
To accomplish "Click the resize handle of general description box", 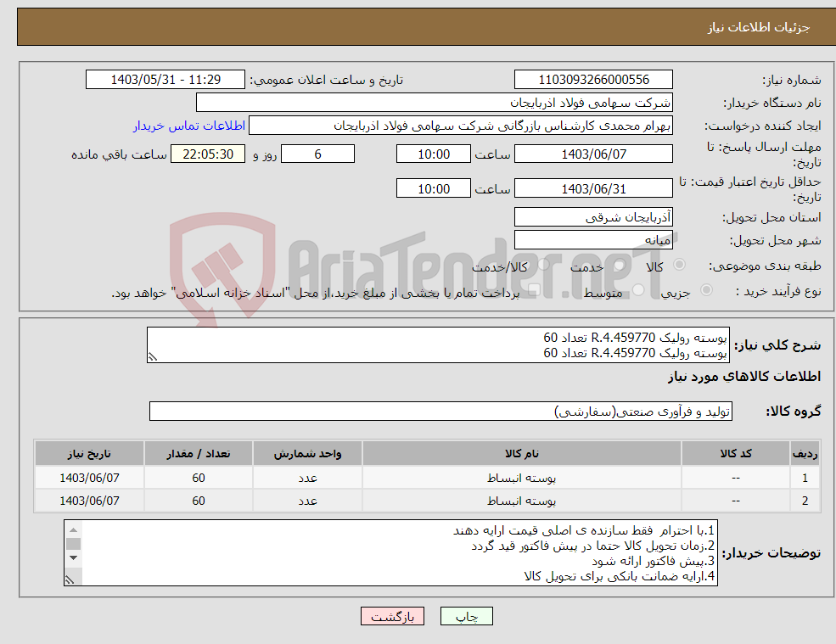I will pos(153,357).
